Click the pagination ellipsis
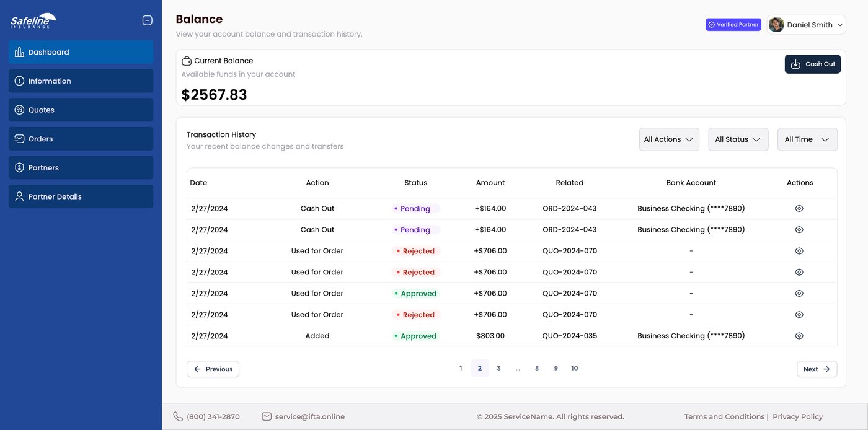The image size is (868, 430). point(518,368)
